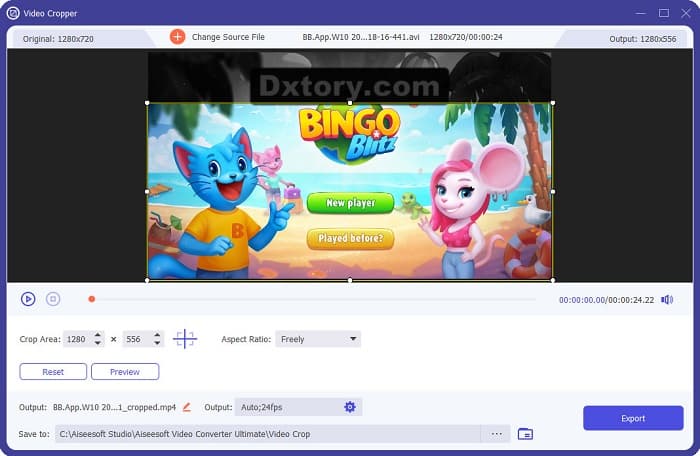Decrease crop width with down arrow
Viewport: 700px width, 456px height.
(98, 343)
